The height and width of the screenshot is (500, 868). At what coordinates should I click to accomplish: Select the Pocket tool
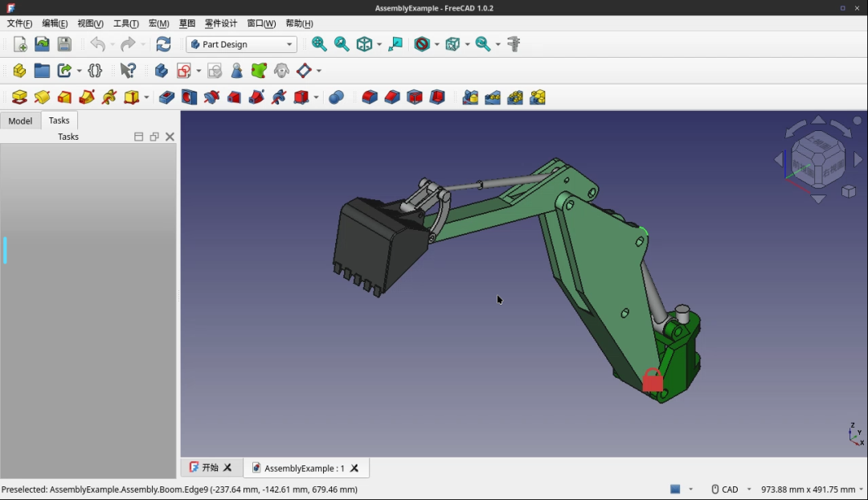pos(166,96)
